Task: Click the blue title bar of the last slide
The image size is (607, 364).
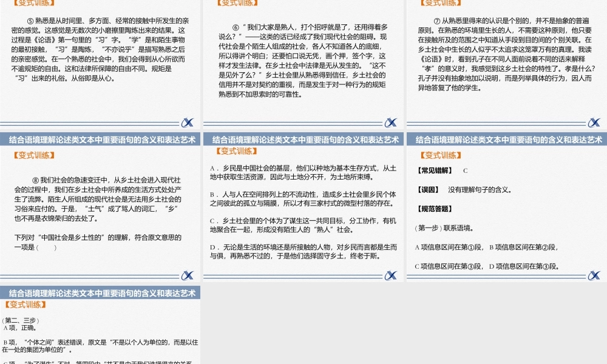Action: 100,293
